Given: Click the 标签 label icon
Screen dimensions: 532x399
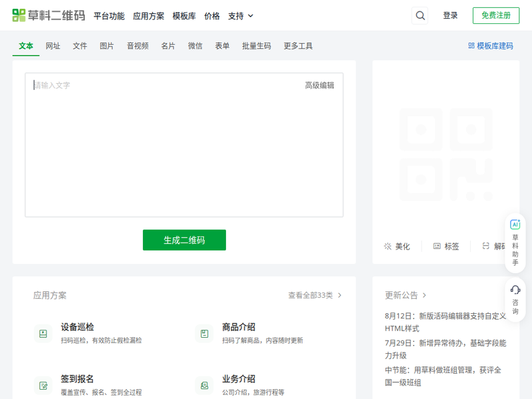Looking at the screenshot, I should 437,246.
